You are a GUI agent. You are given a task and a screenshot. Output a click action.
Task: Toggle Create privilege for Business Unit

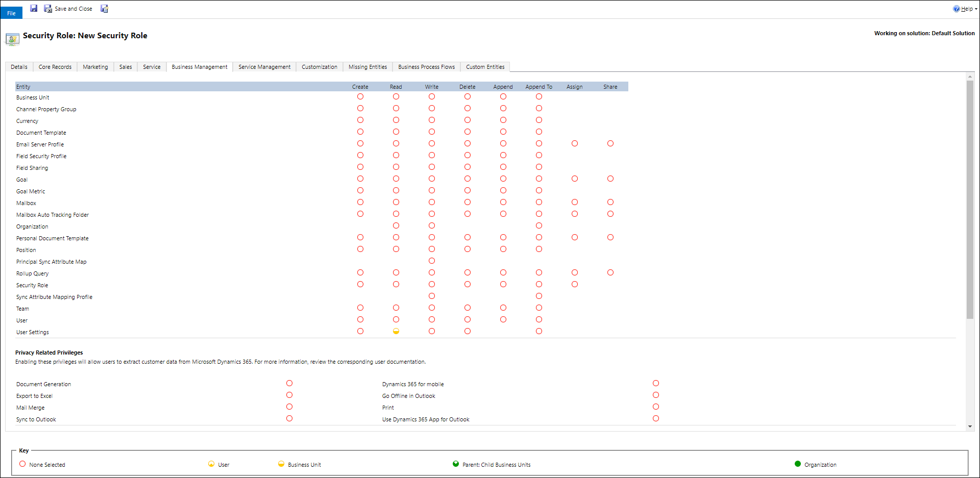tap(360, 96)
